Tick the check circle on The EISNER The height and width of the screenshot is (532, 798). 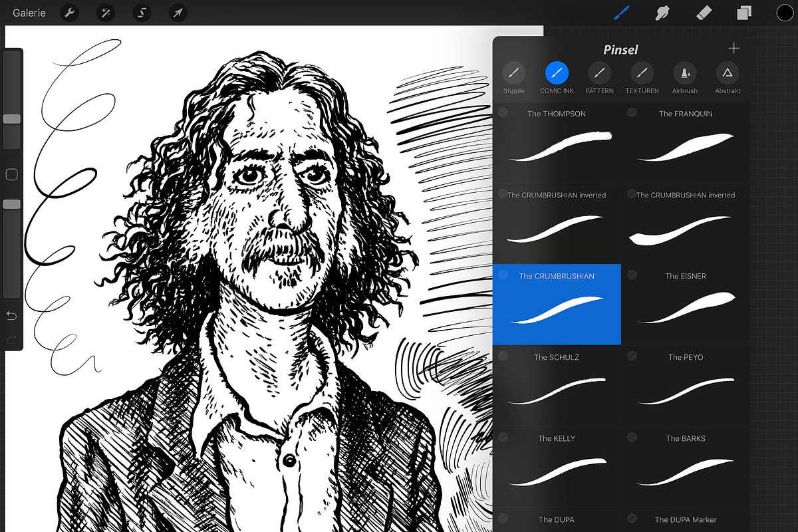632,275
